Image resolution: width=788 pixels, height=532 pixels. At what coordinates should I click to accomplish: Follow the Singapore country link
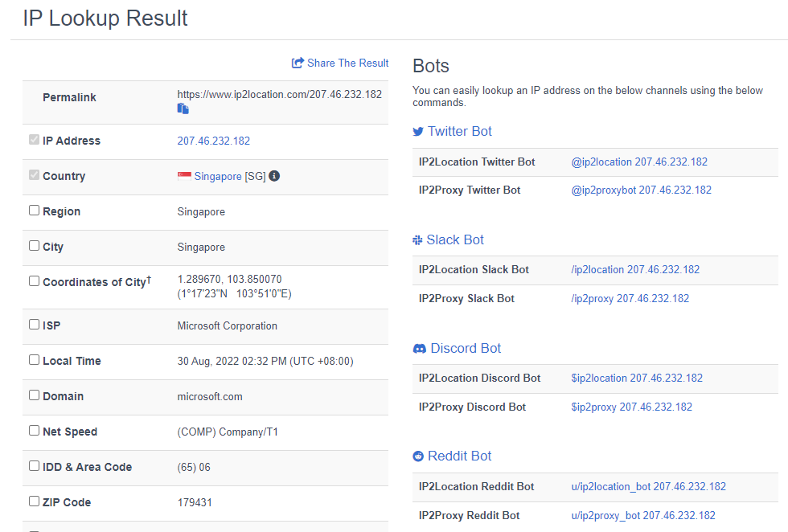click(218, 176)
